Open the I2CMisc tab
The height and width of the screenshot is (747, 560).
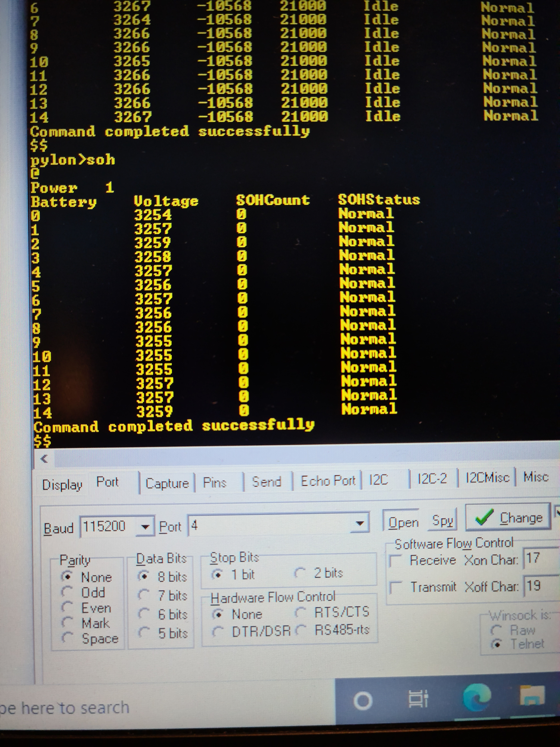pyautogui.click(x=487, y=478)
